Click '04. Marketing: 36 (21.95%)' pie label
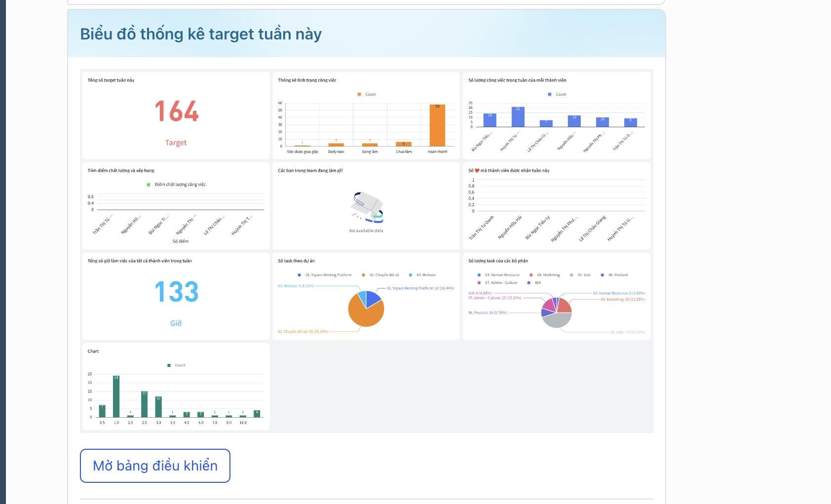Viewport: 831px width, 504px height. coord(623,299)
